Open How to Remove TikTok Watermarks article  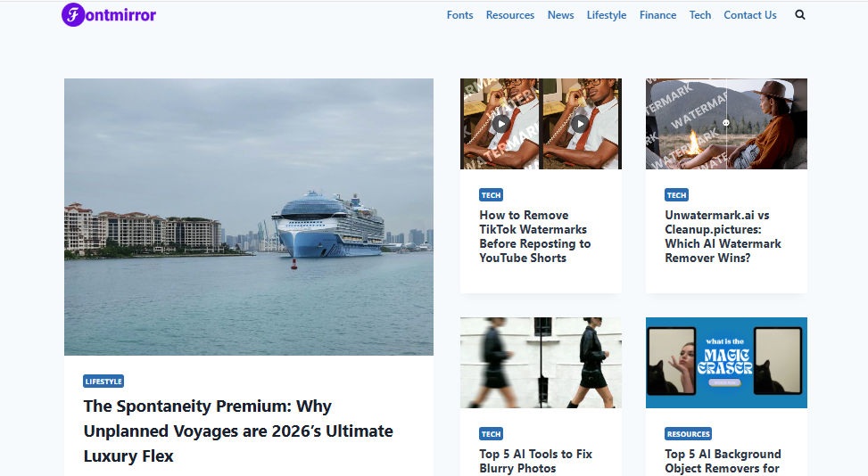point(534,236)
